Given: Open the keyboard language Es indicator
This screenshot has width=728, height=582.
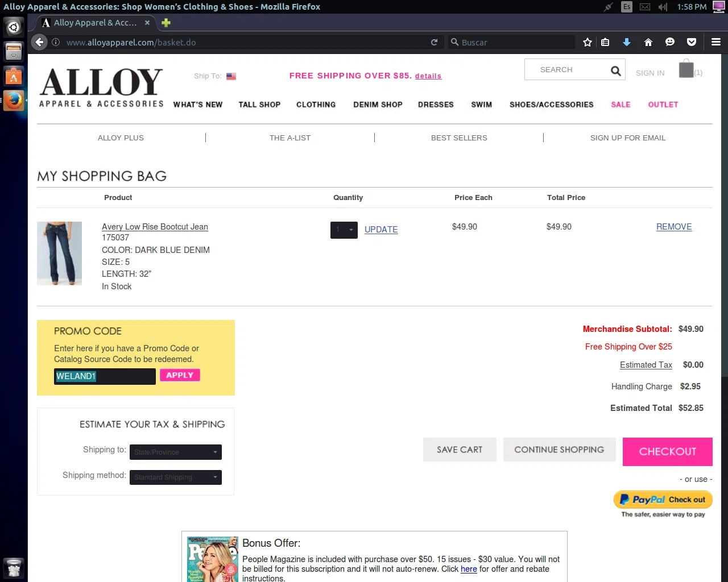Looking at the screenshot, I should coord(627,7).
